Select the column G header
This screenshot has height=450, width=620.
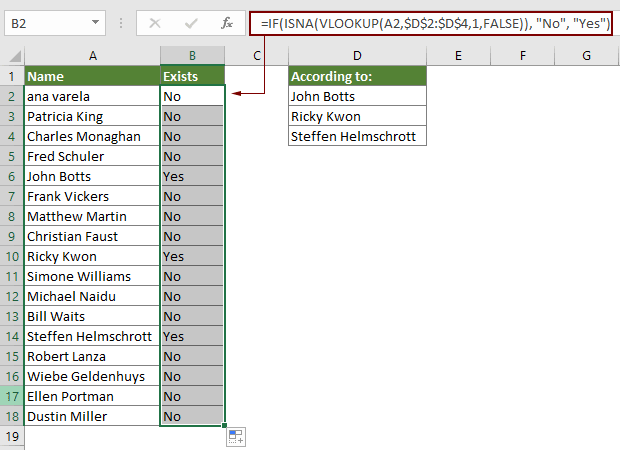click(585, 55)
